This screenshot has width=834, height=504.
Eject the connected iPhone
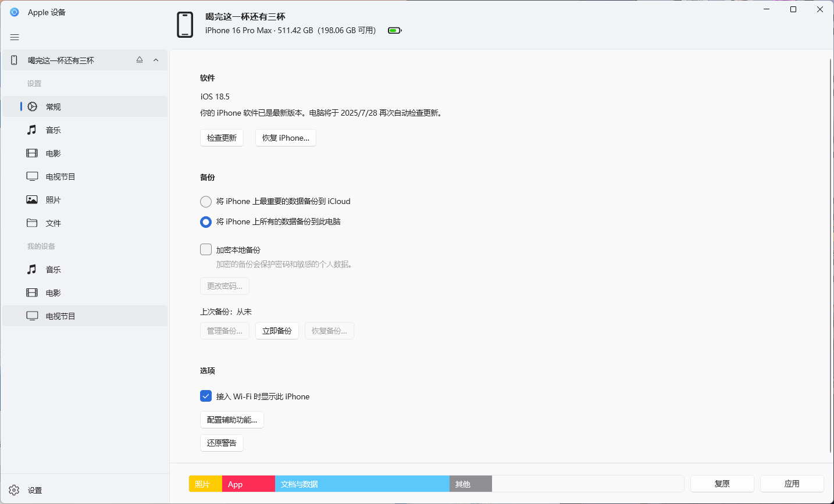point(139,59)
